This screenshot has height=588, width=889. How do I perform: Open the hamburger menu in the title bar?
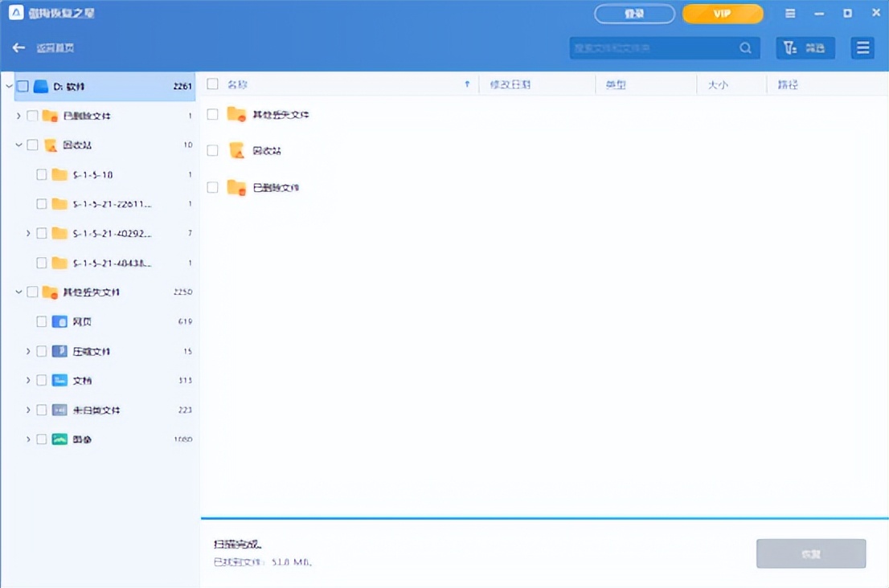click(789, 13)
